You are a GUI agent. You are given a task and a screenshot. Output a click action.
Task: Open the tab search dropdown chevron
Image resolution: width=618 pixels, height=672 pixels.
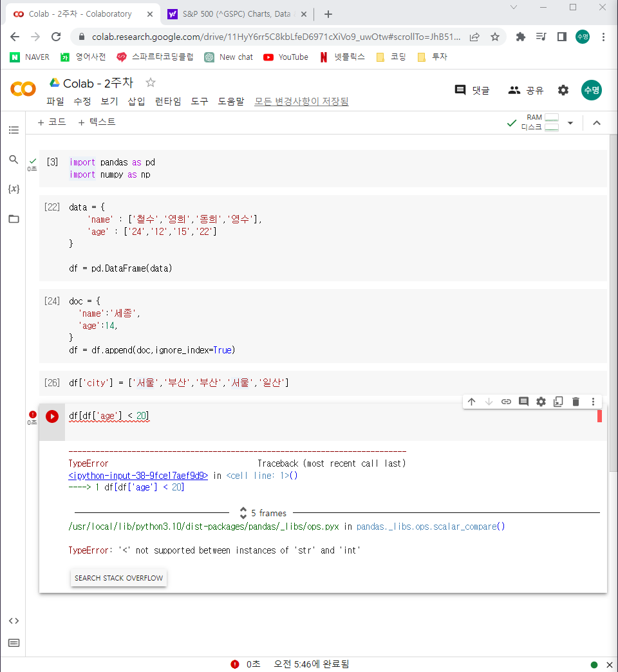click(514, 7)
